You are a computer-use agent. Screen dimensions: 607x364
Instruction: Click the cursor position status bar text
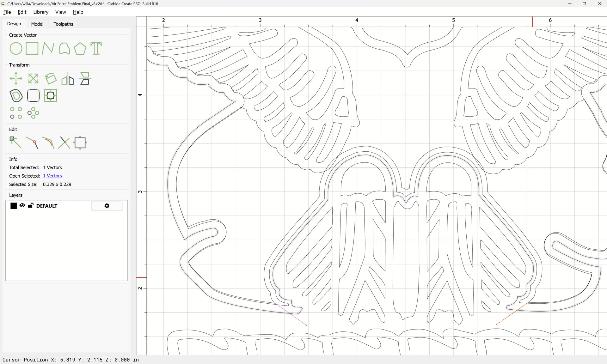pyautogui.click(x=71, y=360)
